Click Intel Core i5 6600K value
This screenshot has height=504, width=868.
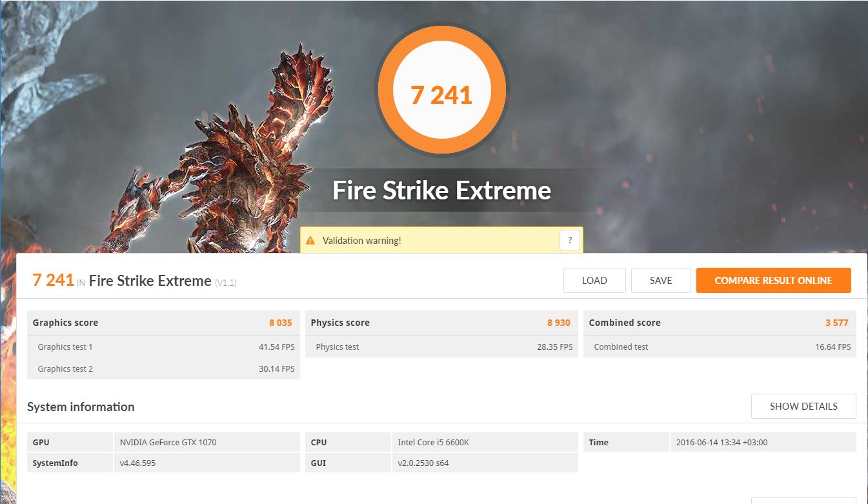point(433,442)
